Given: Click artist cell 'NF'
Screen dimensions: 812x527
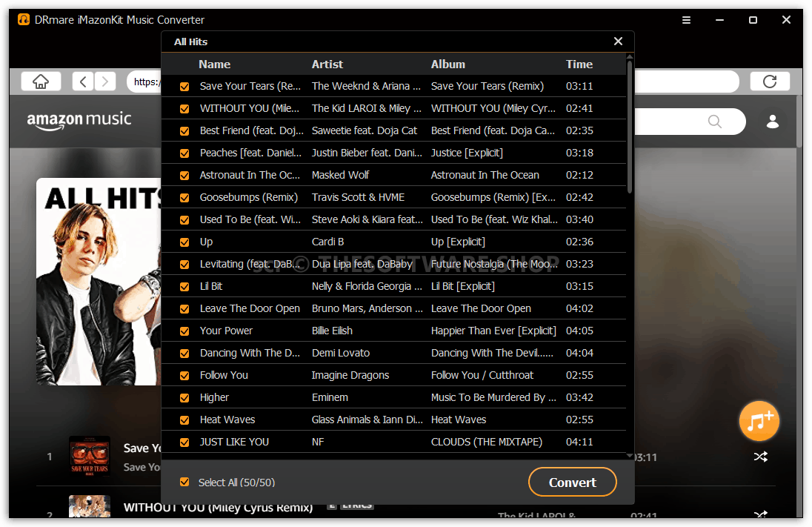Looking at the screenshot, I should (318, 442).
